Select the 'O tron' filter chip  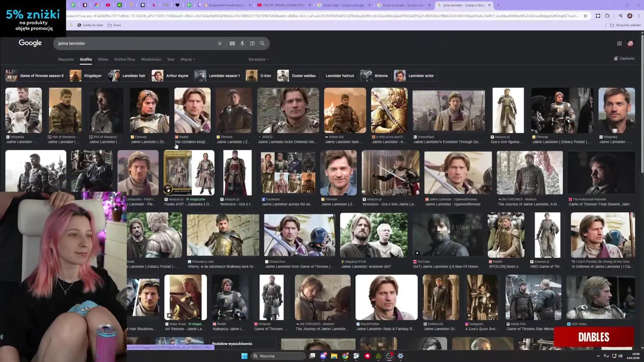point(259,75)
